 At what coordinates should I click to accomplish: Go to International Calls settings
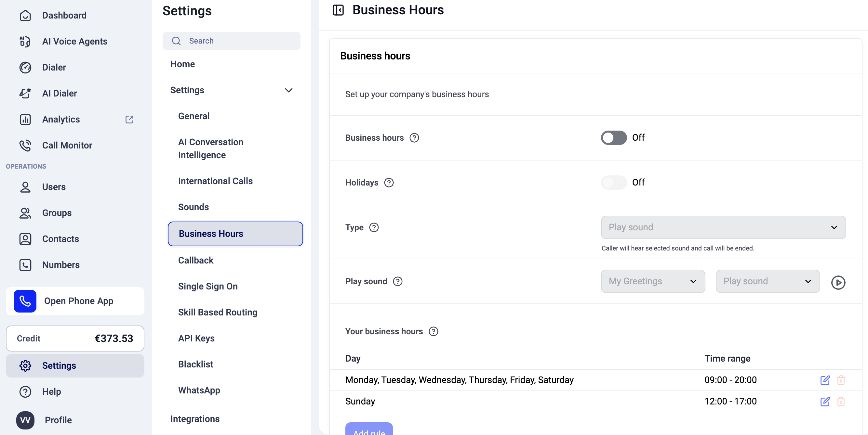coord(215,181)
